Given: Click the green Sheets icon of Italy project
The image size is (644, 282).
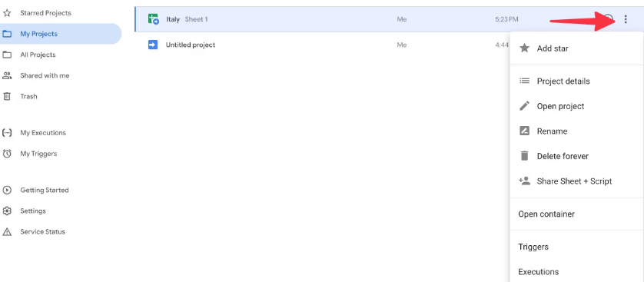Looking at the screenshot, I should click(153, 19).
